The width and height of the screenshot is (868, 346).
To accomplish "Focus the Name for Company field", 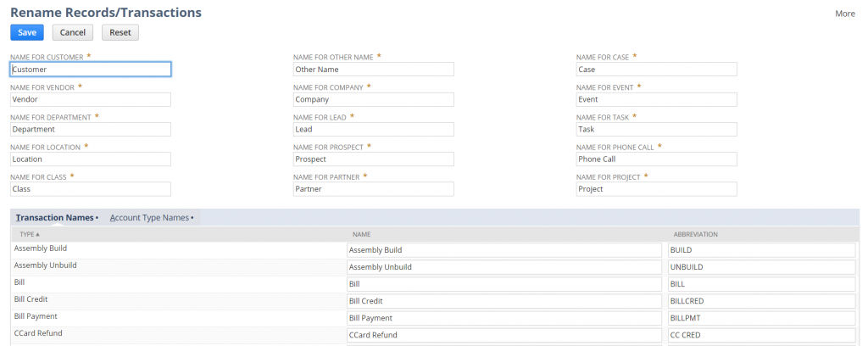I will point(374,100).
